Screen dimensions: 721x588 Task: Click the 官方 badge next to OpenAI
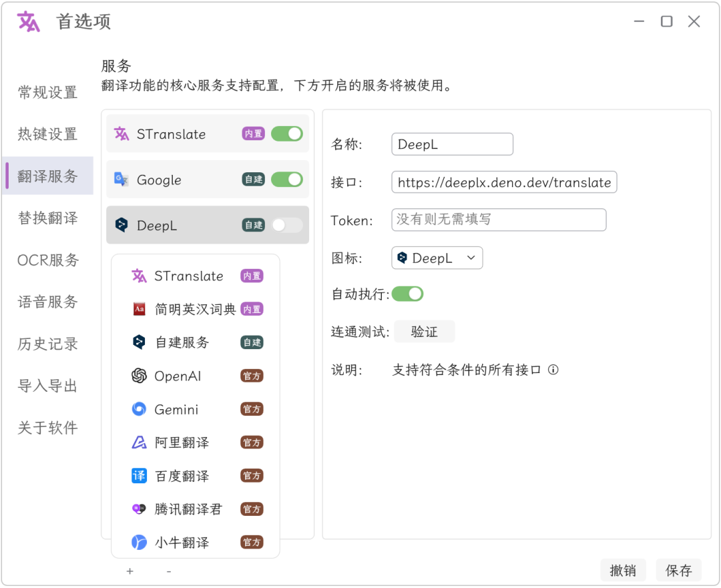tap(252, 376)
